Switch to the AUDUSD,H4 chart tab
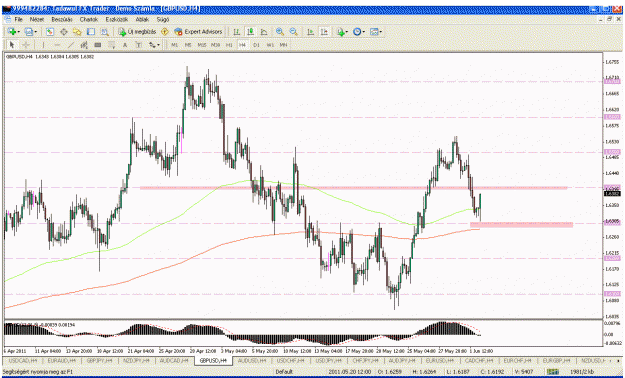The image size is (625, 378). (252, 360)
